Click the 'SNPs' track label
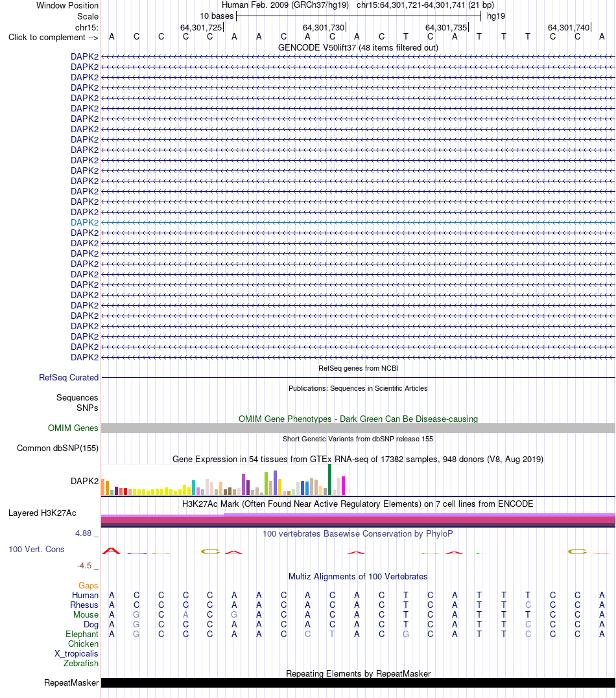The width and height of the screenshot is (616, 698). (x=88, y=408)
